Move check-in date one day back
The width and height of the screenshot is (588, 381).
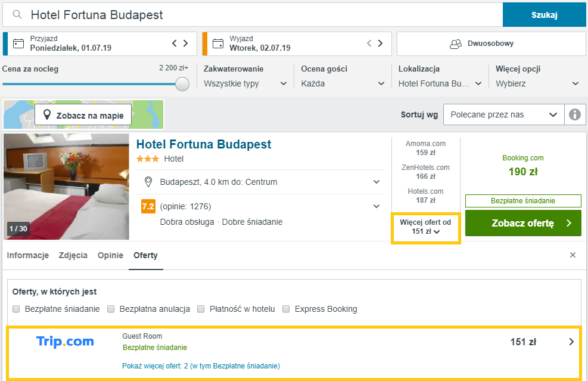click(175, 43)
